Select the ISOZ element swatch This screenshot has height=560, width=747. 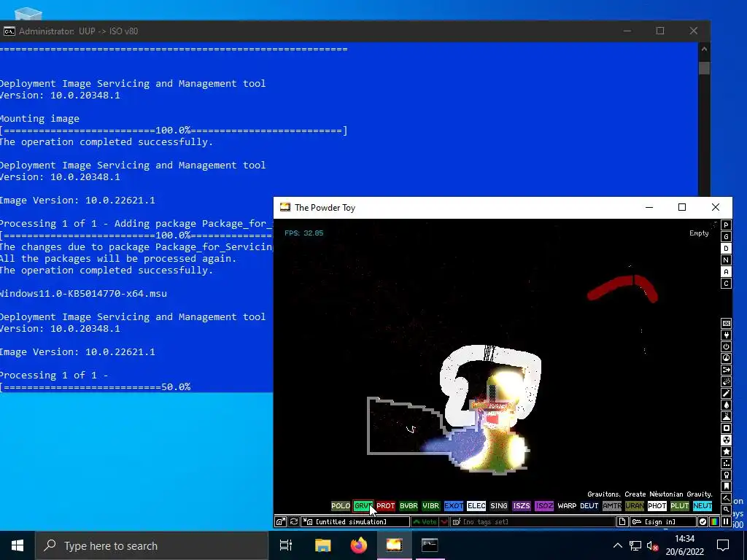(x=544, y=506)
